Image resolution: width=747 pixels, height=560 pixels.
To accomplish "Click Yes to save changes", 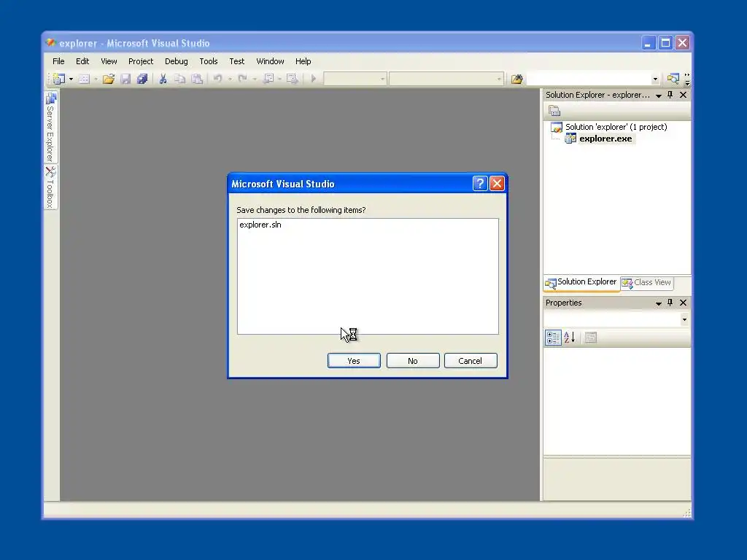I will coord(354,361).
